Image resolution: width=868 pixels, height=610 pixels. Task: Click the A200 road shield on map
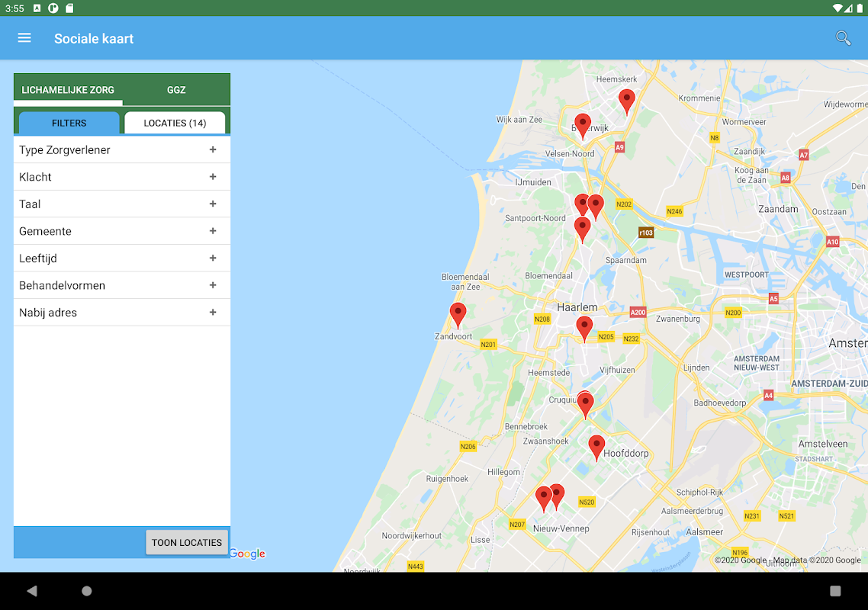coord(638,312)
